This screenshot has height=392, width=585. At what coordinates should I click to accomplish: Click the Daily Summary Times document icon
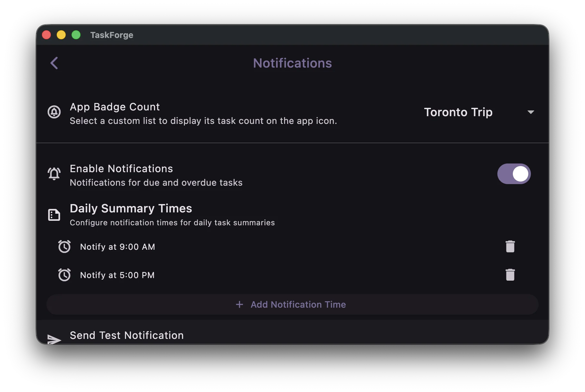click(54, 215)
